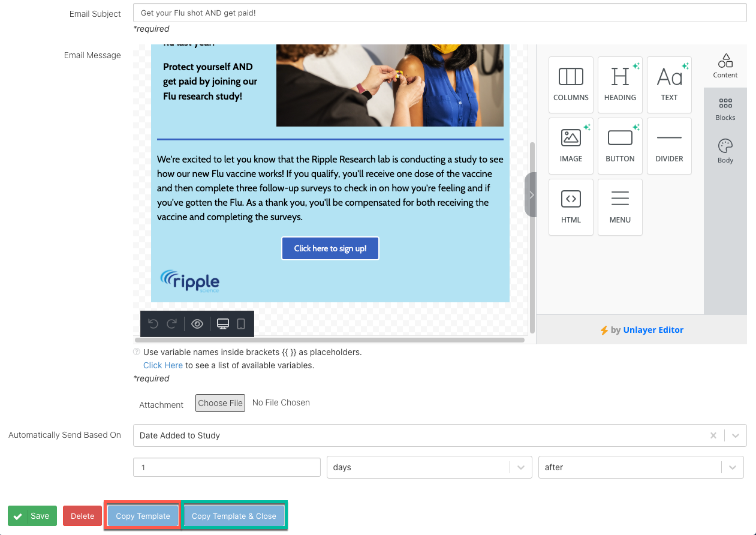
Task: Focus the number of days field
Action: (227, 467)
